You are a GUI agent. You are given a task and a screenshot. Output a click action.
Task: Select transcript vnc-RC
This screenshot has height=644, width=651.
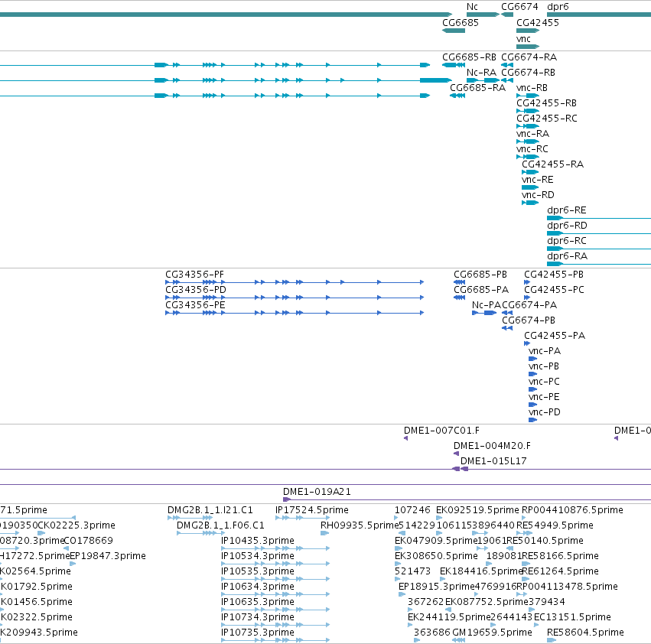pos(532,149)
